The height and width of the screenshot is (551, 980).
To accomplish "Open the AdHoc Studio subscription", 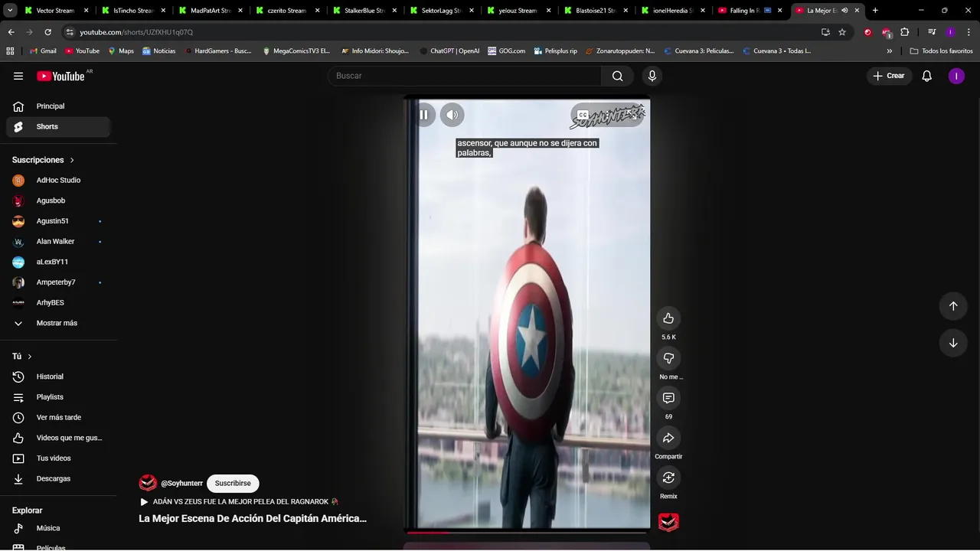I will coord(58,180).
